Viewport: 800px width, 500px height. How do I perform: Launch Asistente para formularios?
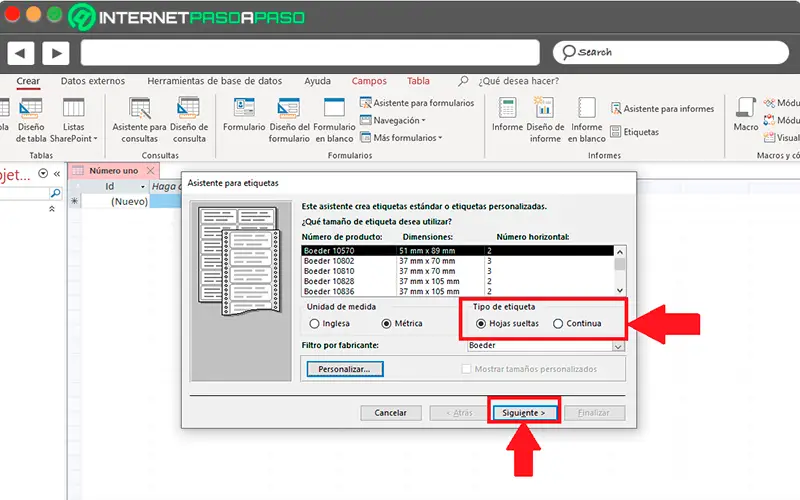pos(417,103)
